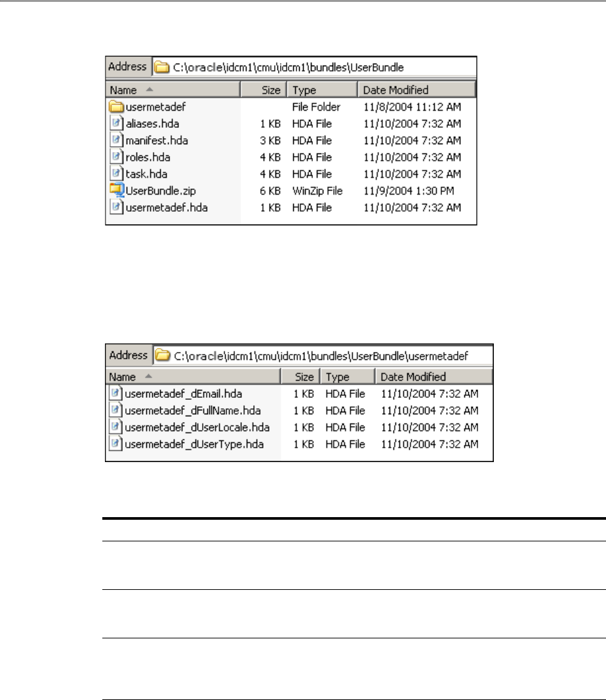Select the usermetadef folder name
Image resolution: width=606 pixels, height=700 pixels.
[155, 107]
